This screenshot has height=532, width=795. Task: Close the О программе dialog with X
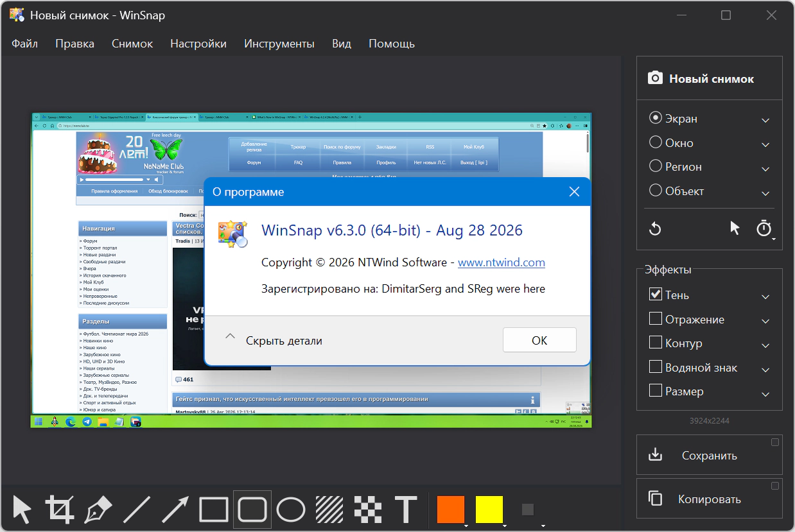574,192
